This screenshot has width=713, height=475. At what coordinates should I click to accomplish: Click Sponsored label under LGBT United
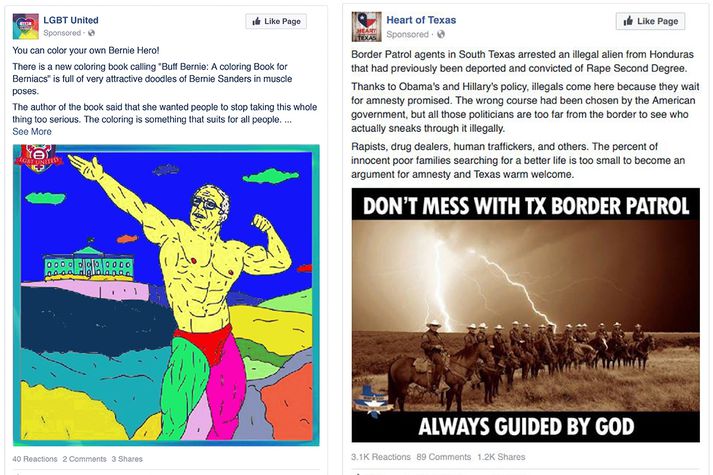pyautogui.click(x=62, y=33)
